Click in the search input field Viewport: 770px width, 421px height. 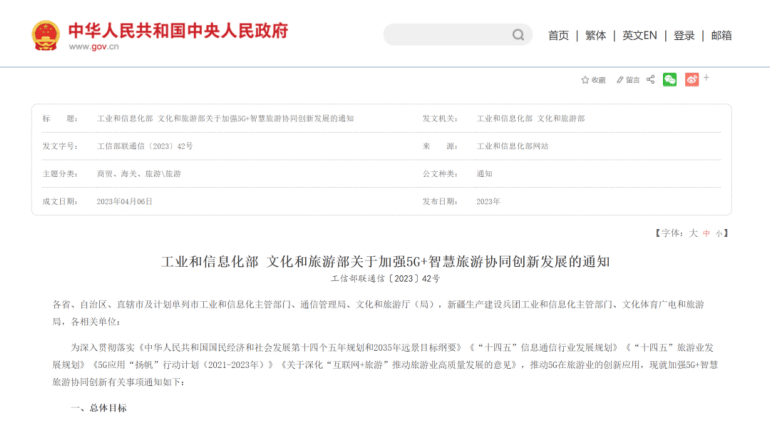tap(446, 35)
